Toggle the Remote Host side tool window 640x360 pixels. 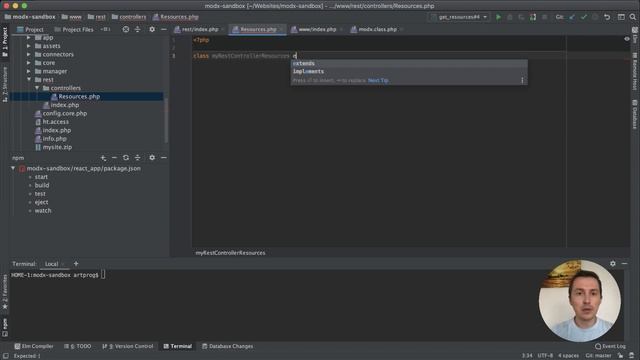click(x=635, y=71)
